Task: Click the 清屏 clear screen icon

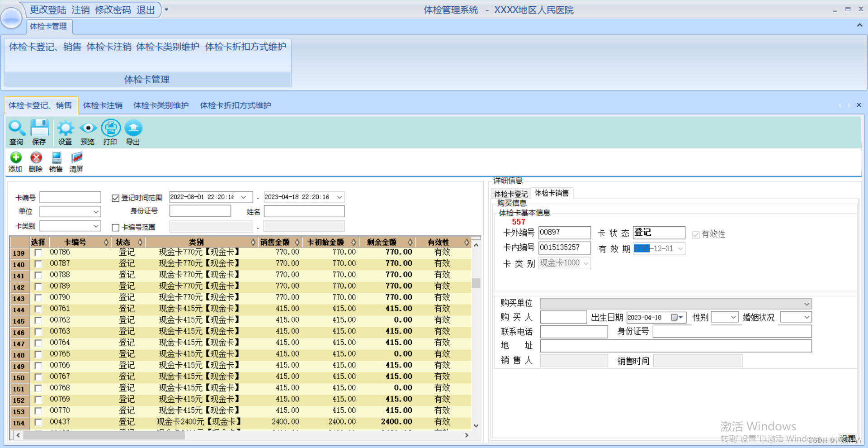Action: click(76, 157)
